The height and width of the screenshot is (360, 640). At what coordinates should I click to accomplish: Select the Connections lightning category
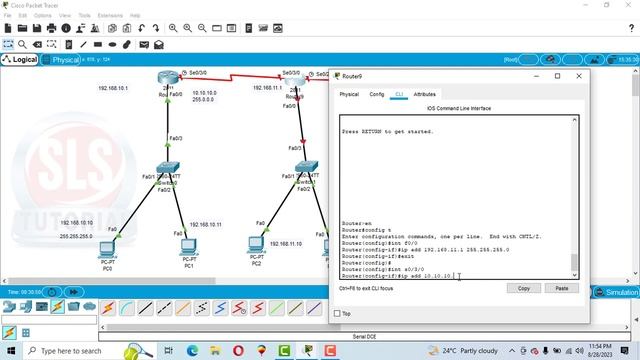click(58, 307)
